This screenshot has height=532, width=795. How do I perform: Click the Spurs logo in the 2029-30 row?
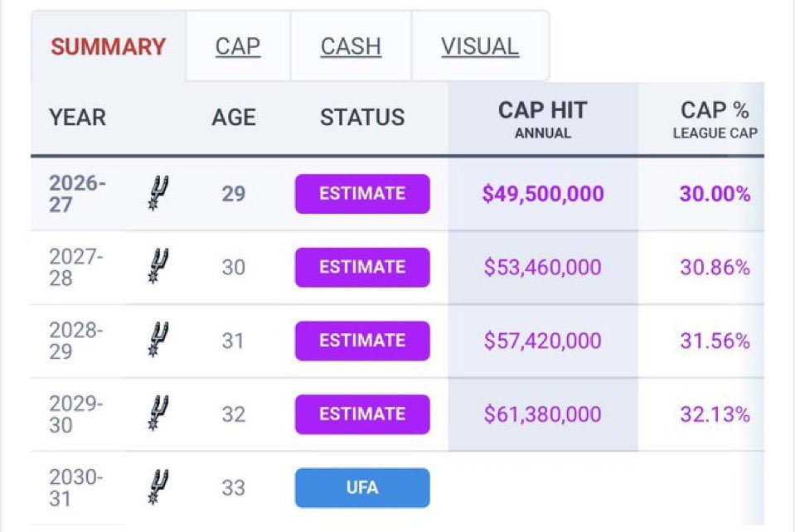pyautogui.click(x=158, y=413)
